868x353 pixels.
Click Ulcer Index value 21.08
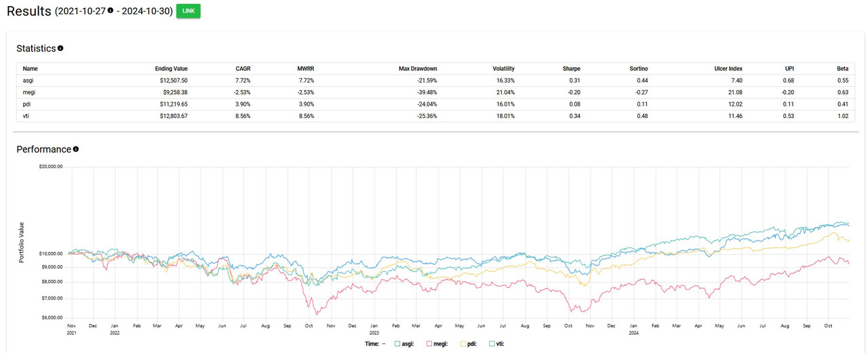click(735, 92)
